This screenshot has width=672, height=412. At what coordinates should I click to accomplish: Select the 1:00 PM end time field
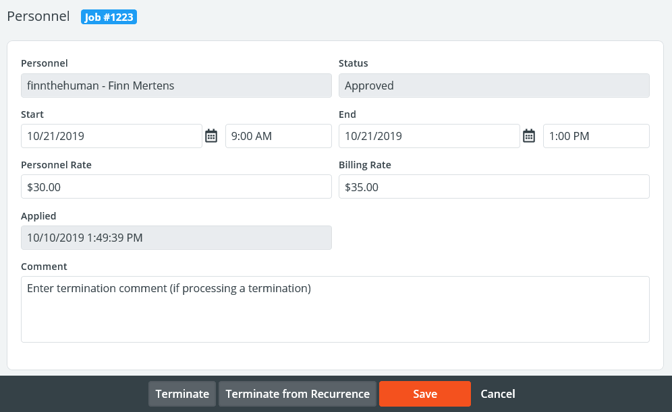[596, 136]
